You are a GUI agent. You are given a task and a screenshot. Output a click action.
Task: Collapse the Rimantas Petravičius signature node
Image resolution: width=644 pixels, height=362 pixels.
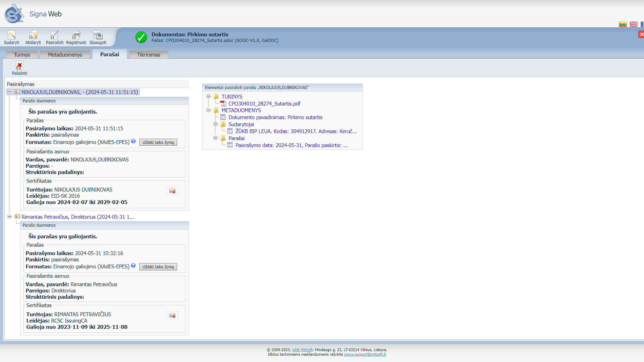9,217
